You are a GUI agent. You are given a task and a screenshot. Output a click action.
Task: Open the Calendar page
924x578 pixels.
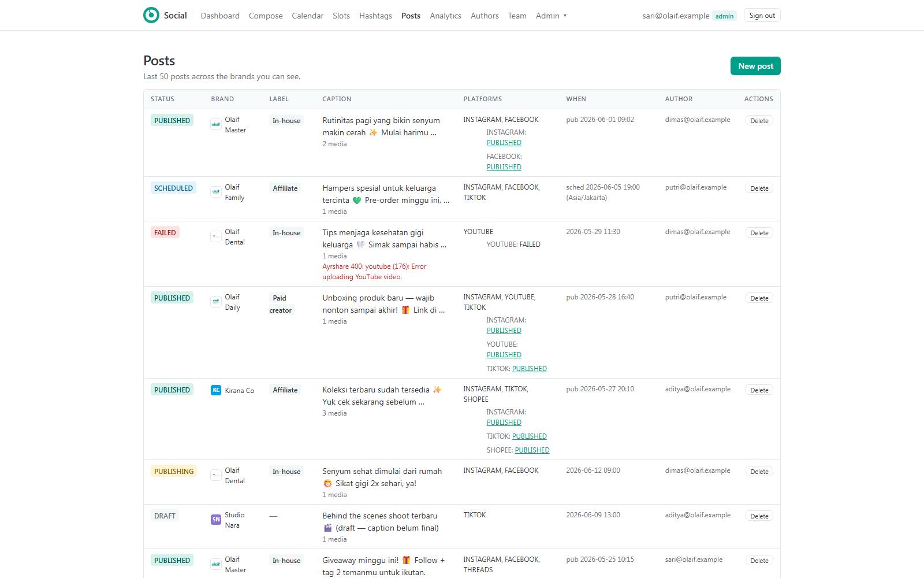coord(308,16)
